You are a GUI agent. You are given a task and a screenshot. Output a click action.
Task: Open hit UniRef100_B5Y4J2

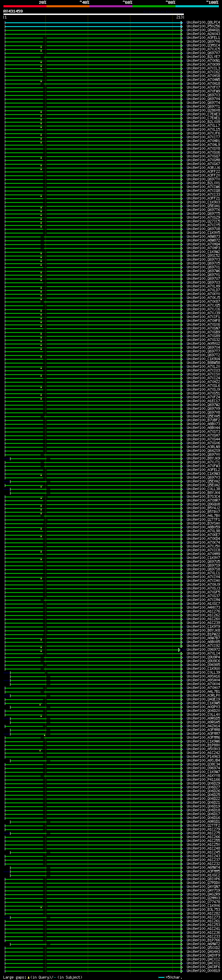(198, 508)
